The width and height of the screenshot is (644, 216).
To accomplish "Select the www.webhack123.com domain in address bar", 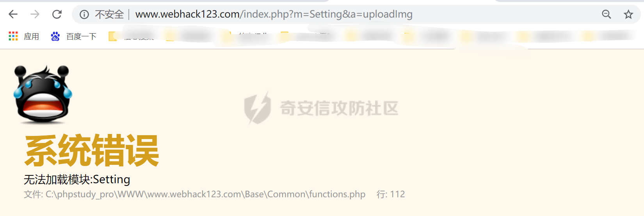I will 188,14.
